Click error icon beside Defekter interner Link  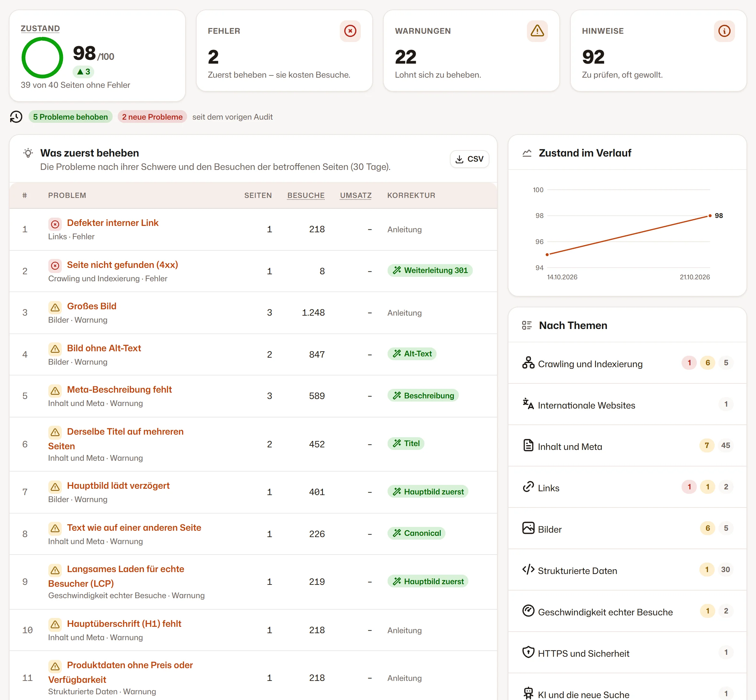point(55,224)
